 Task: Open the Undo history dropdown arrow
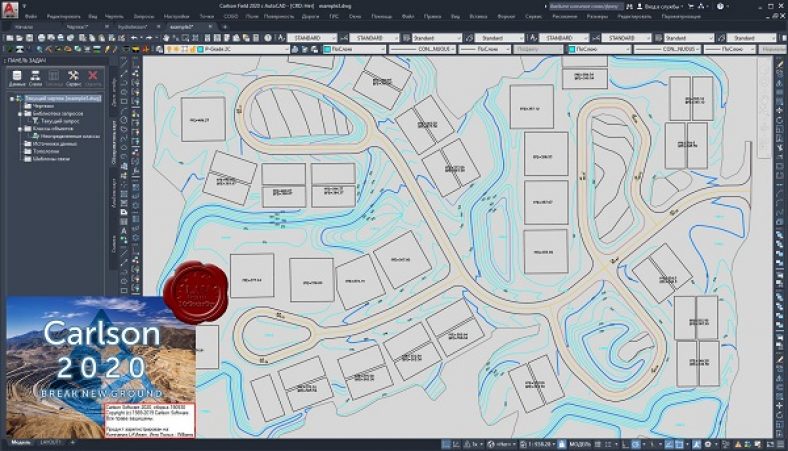point(141,38)
